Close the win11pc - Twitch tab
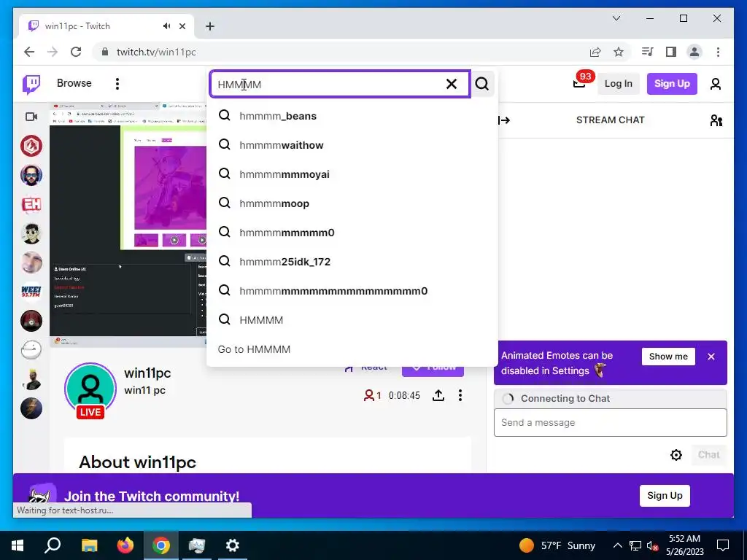This screenshot has height=560, width=747. pyautogui.click(x=182, y=26)
